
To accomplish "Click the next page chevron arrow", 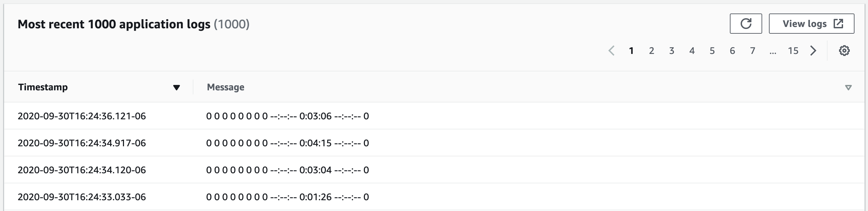I will (x=813, y=51).
